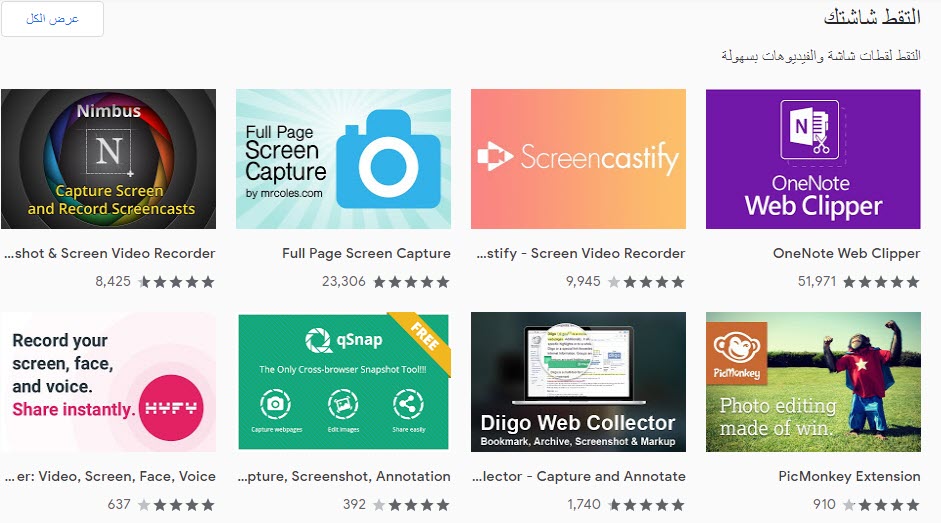Click the qSnap Share easily icon
The height and width of the screenshot is (523, 941).
coord(410,405)
